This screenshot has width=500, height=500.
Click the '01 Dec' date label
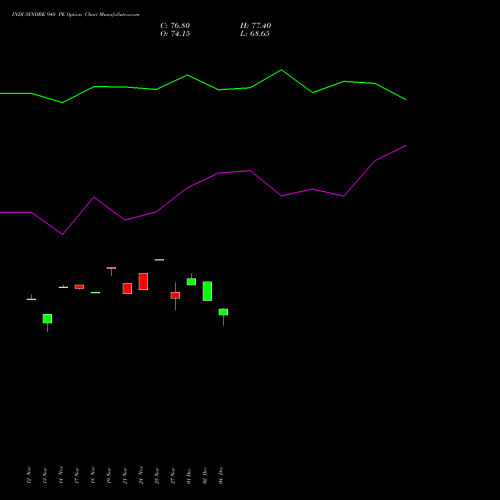tap(189, 475)
